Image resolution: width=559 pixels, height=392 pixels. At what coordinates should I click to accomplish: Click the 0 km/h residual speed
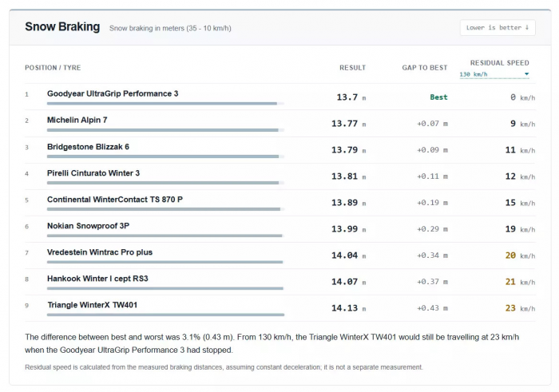click(x=522, y=97)
